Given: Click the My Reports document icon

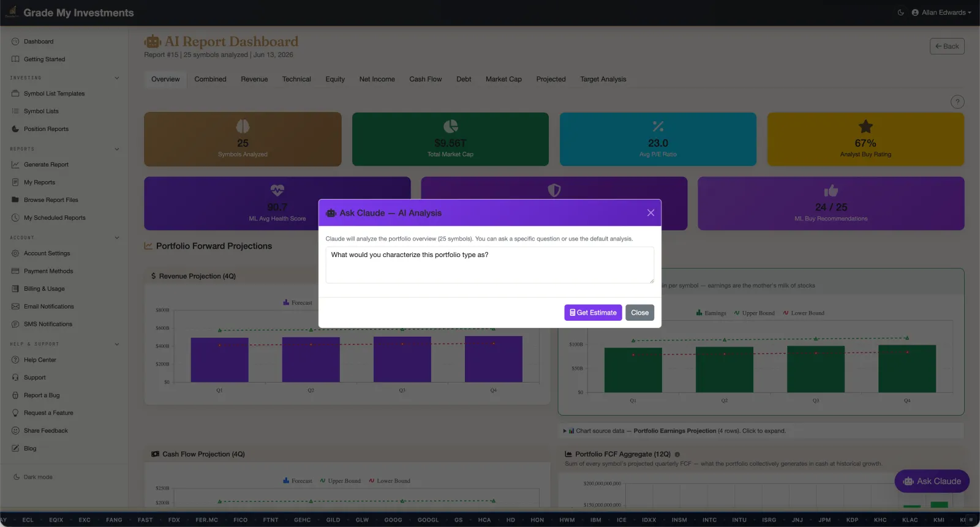Looking at the screenshot, I should coord(15,182).
